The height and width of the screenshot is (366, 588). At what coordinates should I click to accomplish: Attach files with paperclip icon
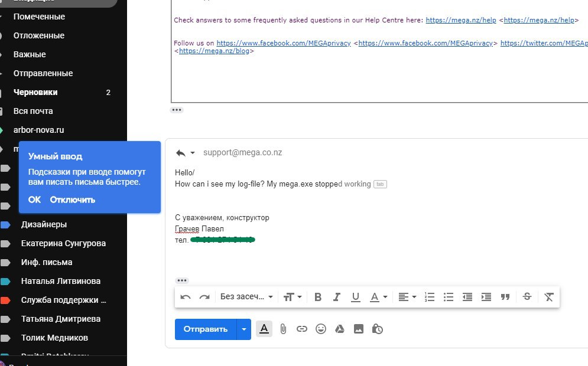283,329
